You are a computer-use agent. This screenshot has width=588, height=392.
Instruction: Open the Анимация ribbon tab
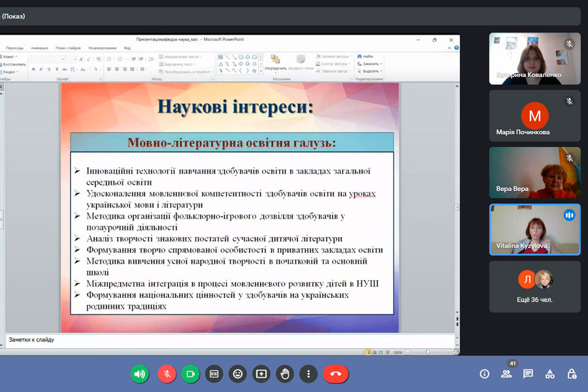coord(39,48)
